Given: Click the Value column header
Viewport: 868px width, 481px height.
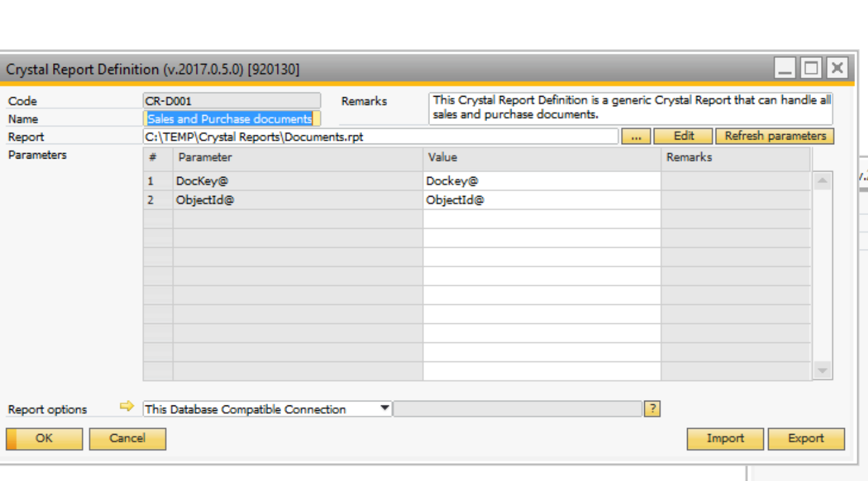Looking at the screenshot, I should (541, 157).
